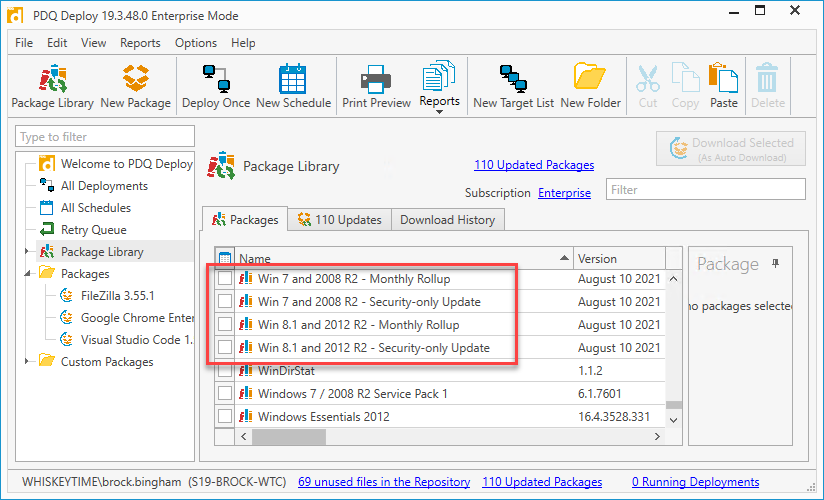
Task: Pin the Package side panel
Action: click(x=776, y=263)
